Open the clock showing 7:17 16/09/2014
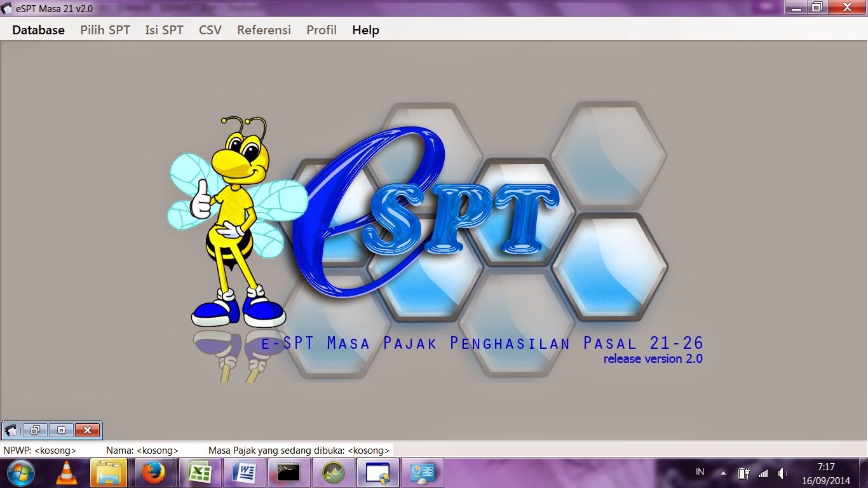 [x=826, y=473]
